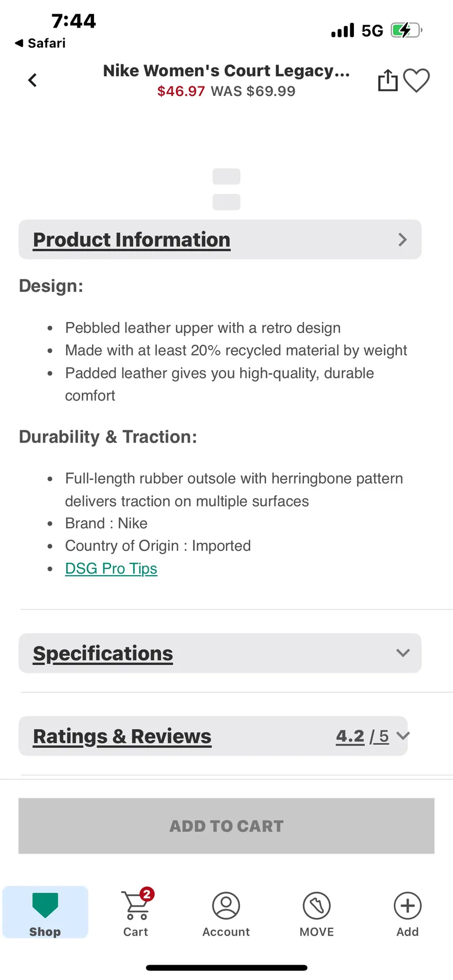This screenshot has width=453, height=980.
Task: Expand the Ratings & Reviews chevron
Action: point(403,736)
